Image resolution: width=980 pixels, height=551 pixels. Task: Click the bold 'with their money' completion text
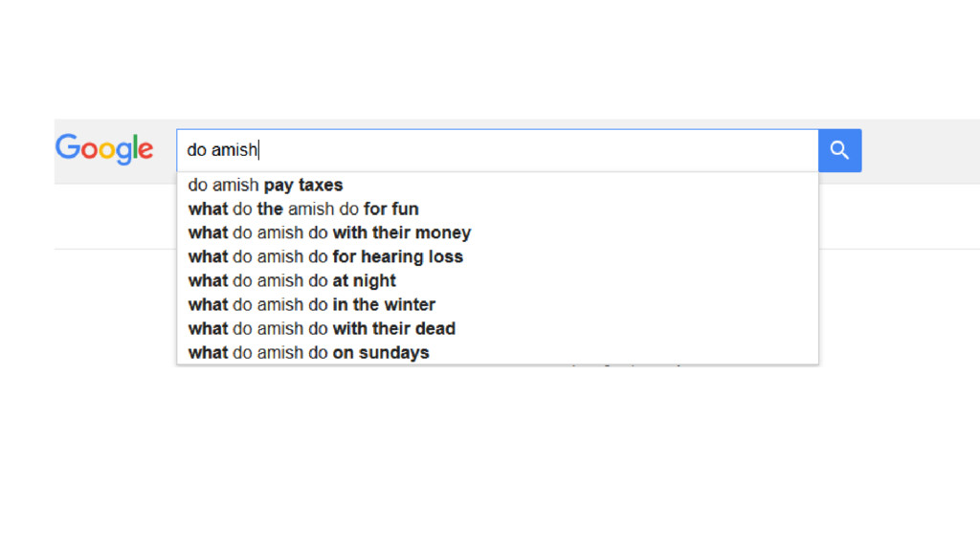(x=401, y=232)
